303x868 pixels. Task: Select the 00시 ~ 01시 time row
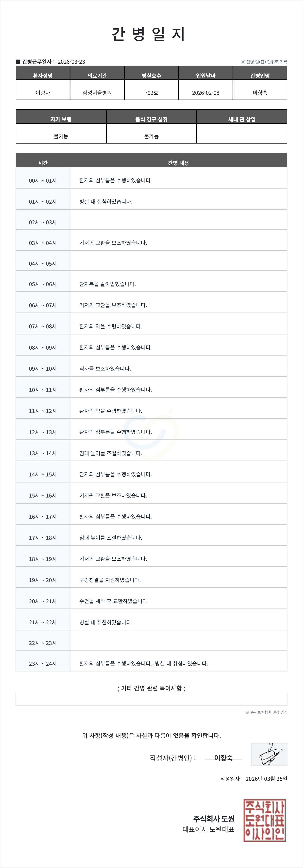point(43,181)
